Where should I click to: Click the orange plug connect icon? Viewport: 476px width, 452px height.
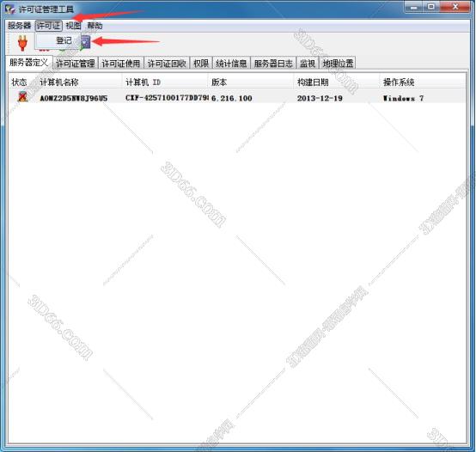click(x=22, y=43)
